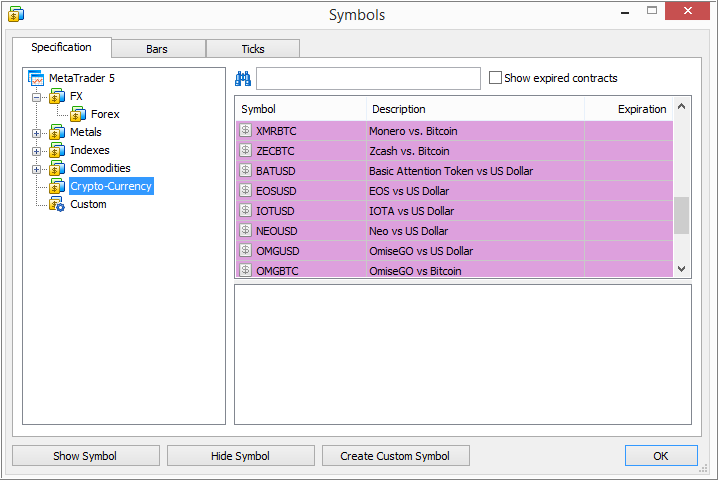Select the IOTA vs US Dollar description
Image resolution: width=718 pixels, height=480 pixels.
[x=412, y=211]
